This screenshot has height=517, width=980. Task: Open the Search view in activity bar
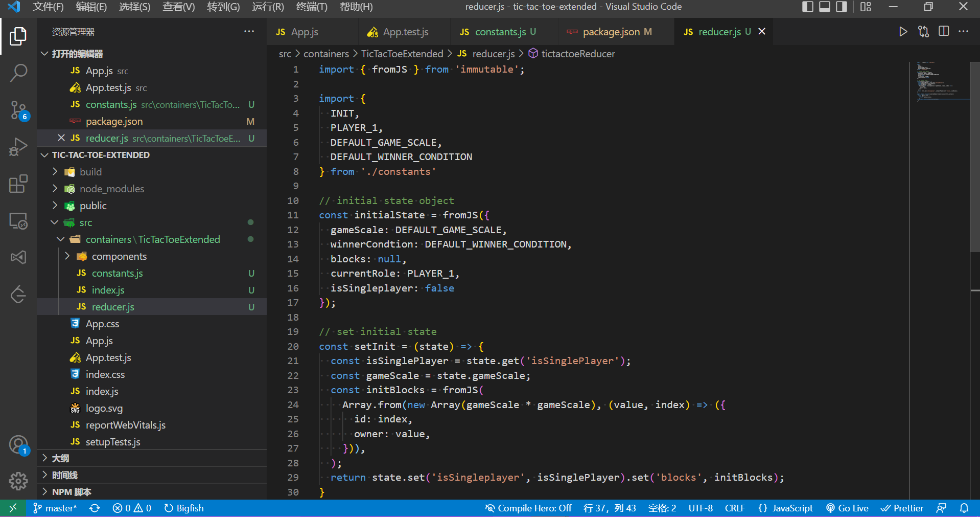point(18,73)
